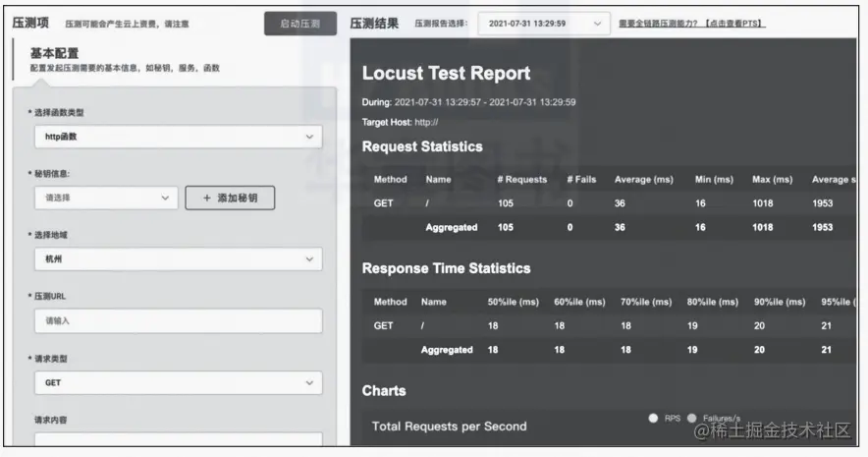868x457 pixels.
Task: Click chevron icon of the 杭州 dropdown
Action: pos(309,259)
